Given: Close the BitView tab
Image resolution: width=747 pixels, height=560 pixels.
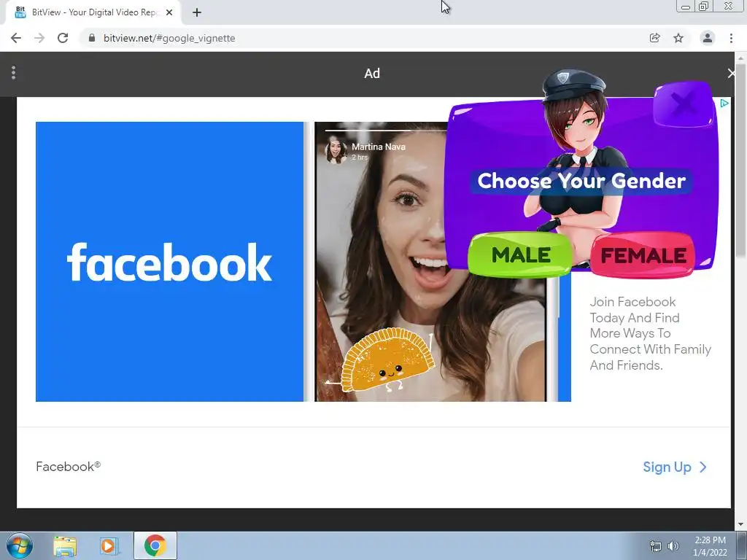Looking at the screenshot, I should pos(169,12).
